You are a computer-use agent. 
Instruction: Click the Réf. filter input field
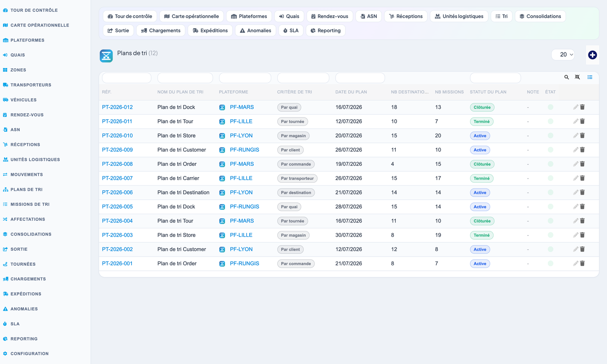coord(126,78)
